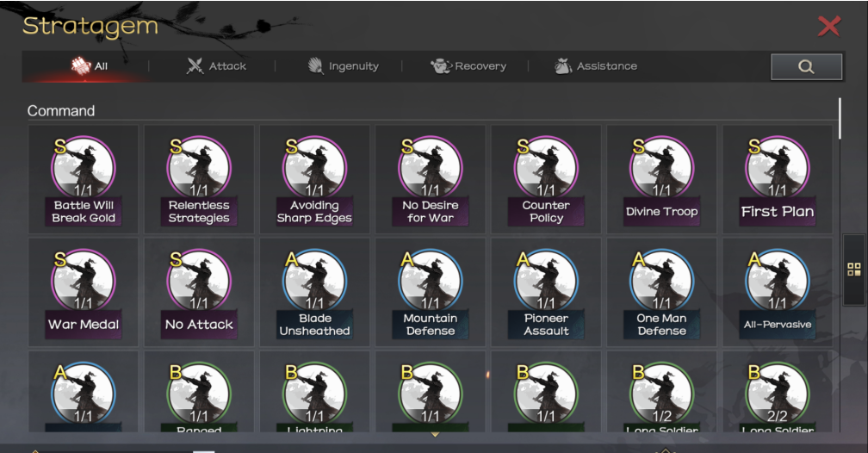Choose the No Attack stratagem

click(x=199, y=291)
